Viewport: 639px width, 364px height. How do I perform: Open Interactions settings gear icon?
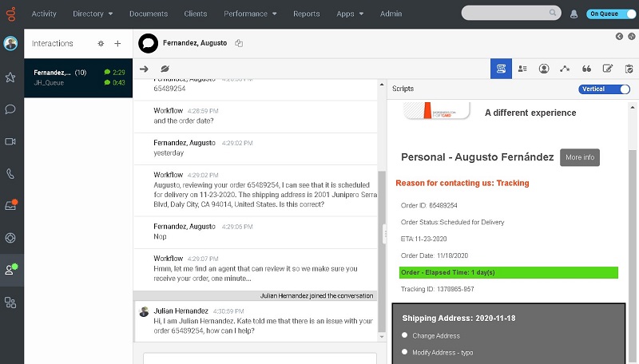[101, 43]
